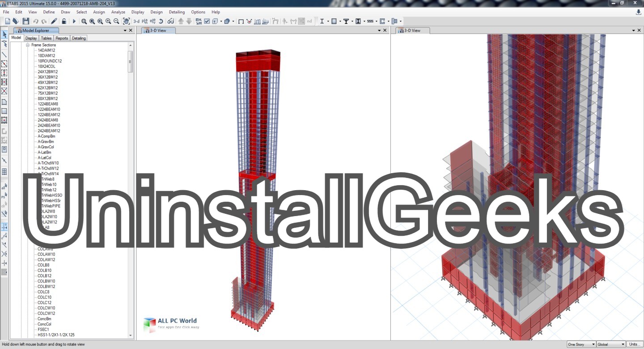Redo the last undone action in toolbar
Viewport: 644px width, 349px height.
(x=44, y=21)
